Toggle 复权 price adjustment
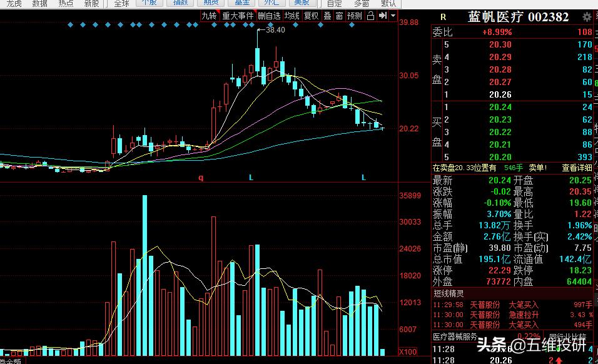 pyautogui.click(x=312, y=16)
